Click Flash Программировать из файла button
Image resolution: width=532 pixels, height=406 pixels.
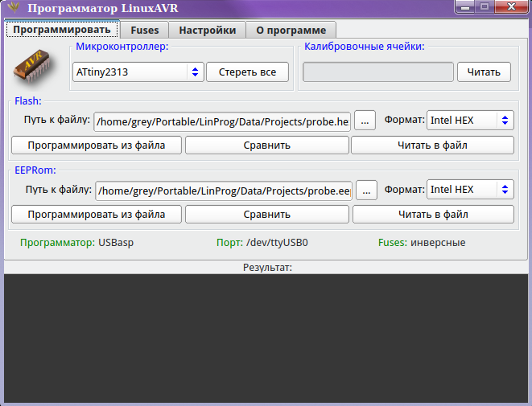click(x=97, y=145)
